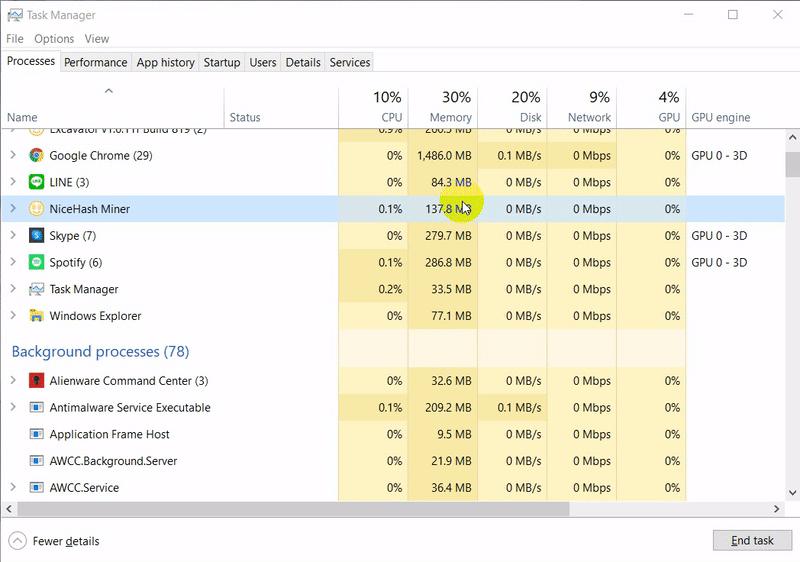Open the Options menu
800x562 pixels.
[x=54, y=39]
